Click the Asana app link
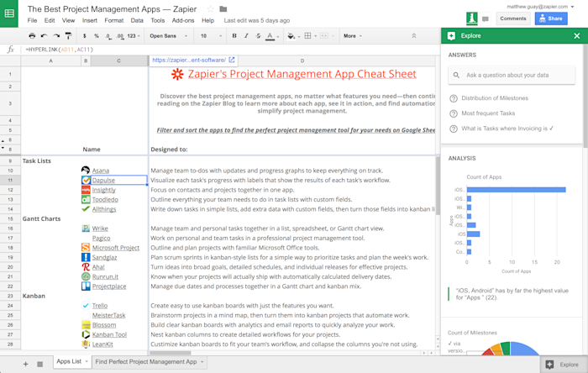The width and height of the screenshot is (588, 373). pos(101,171)
